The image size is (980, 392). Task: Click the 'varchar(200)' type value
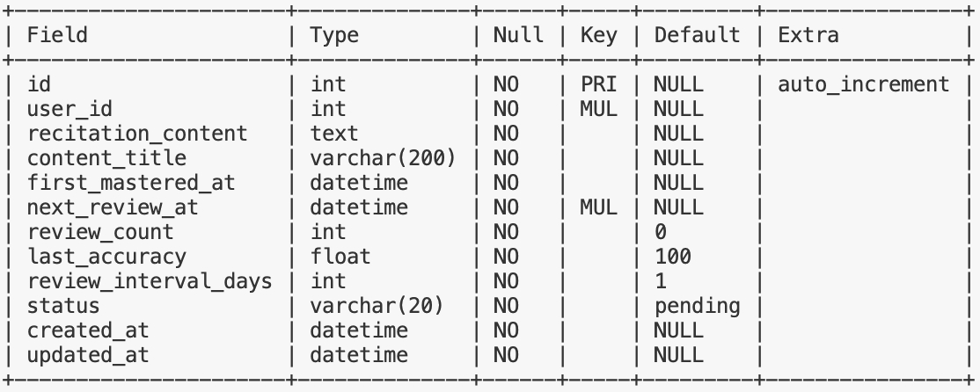tap(384, 158)
